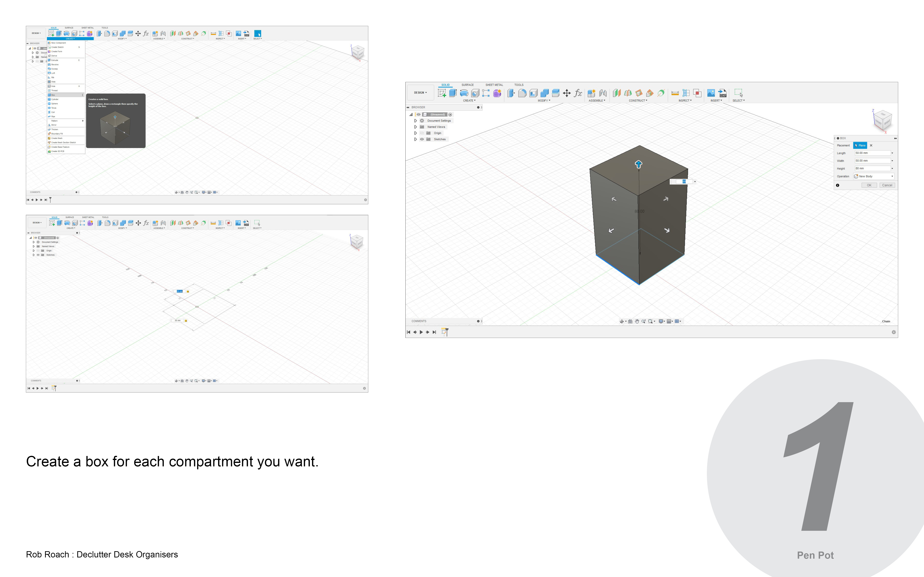Toggle Sketches folder visibility eye in Box dialog screenshot

tap(422, 139)
